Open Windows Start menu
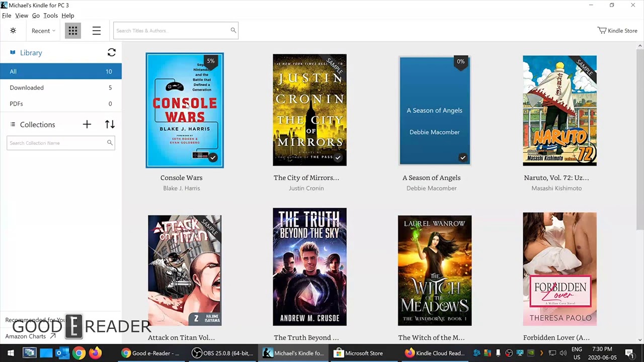 coord(11,353)
